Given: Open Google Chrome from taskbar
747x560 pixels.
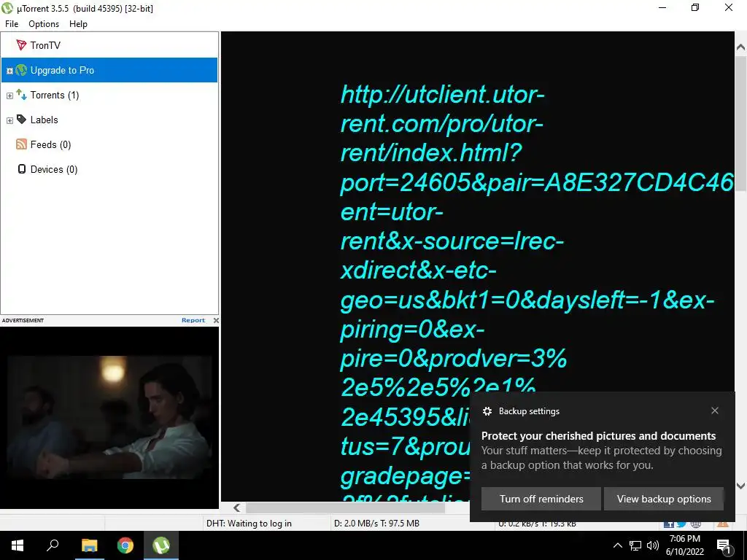Looking at the screenshot, I should (125, 545).
